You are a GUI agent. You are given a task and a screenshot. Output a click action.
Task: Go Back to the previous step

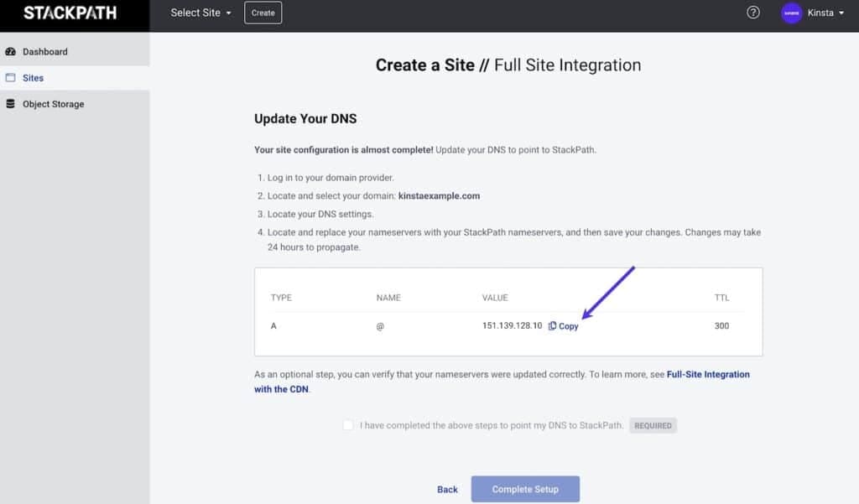447,489
